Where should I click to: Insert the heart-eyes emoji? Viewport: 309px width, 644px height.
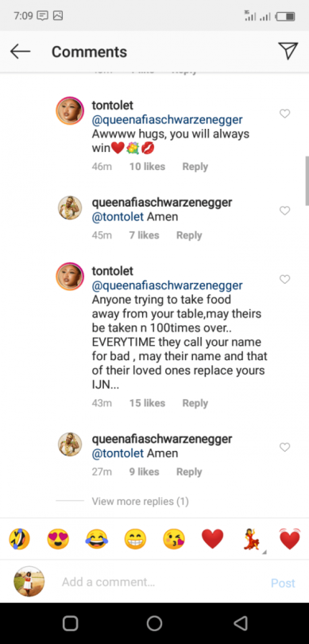[58, 539]
